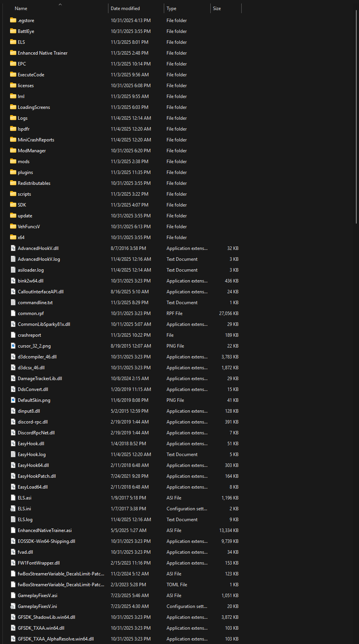Click the common.rpf file icon
This screenshot has width=359, height=644.
[x=13, y=313]
